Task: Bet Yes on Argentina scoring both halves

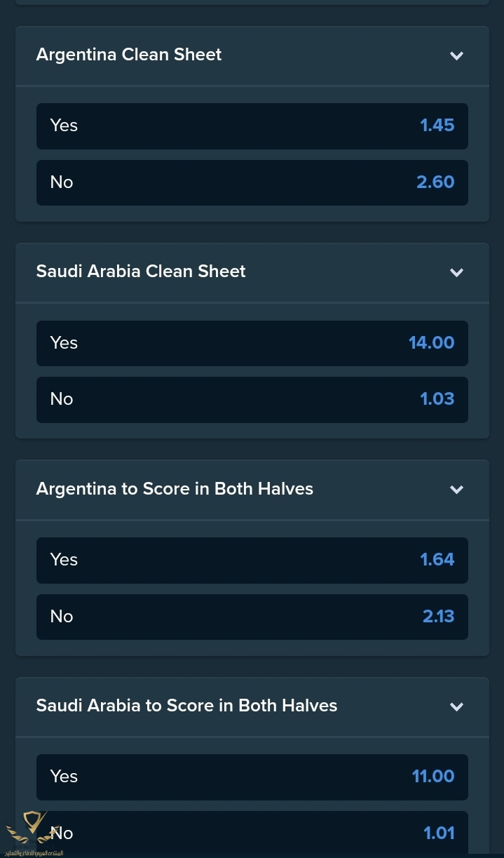Action: [x=252, y=560]
